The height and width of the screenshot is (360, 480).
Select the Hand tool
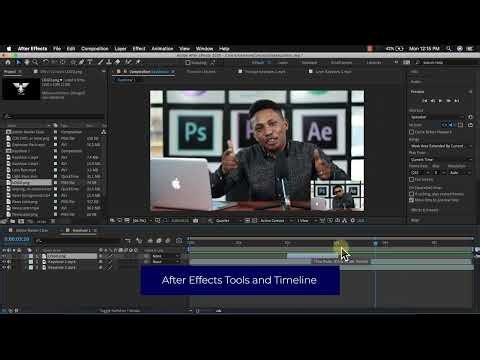27,62
